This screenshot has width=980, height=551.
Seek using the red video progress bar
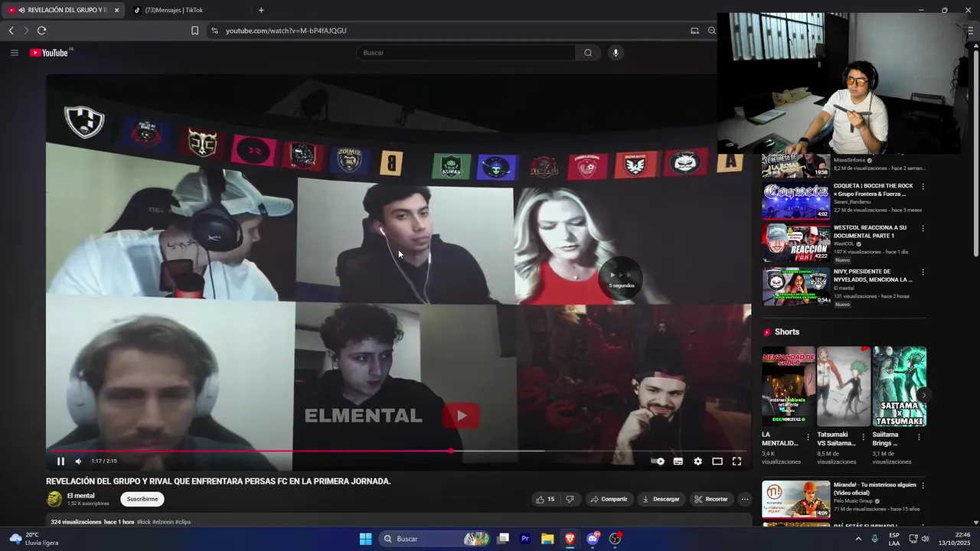pyautogui.click(x=398, y=451)
